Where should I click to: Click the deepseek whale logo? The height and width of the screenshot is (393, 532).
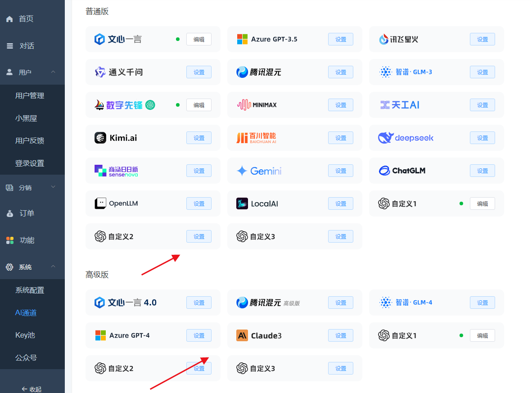(386, 138)
